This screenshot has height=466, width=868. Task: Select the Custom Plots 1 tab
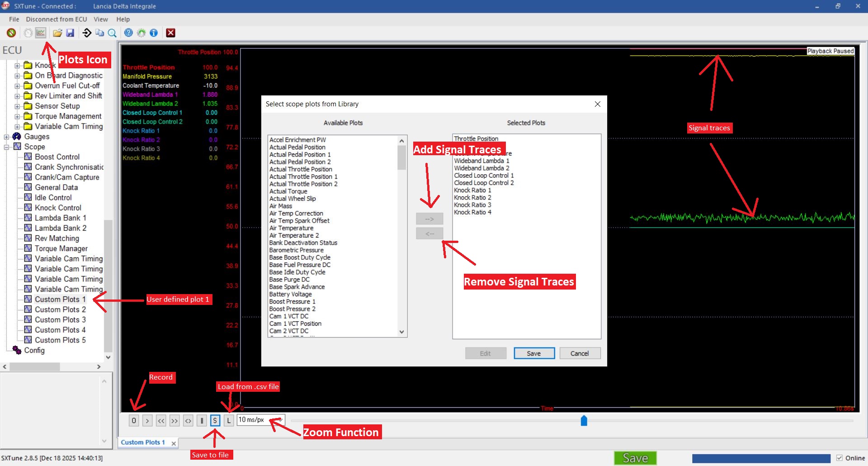(143, 442)
